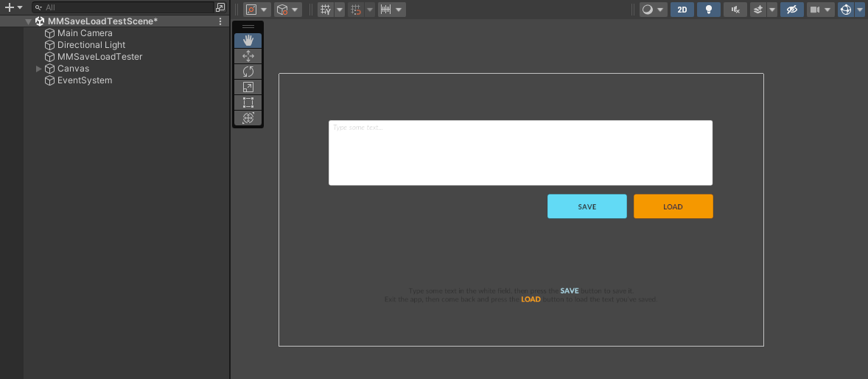
Task: Select the Transform tool
Action: pos(248,118)
